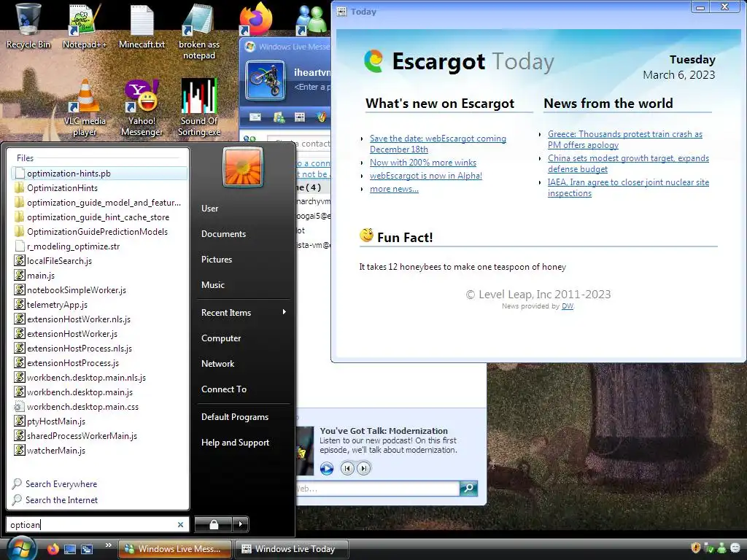
Task: Open main.js search result
Action: [x=99, y=275]
